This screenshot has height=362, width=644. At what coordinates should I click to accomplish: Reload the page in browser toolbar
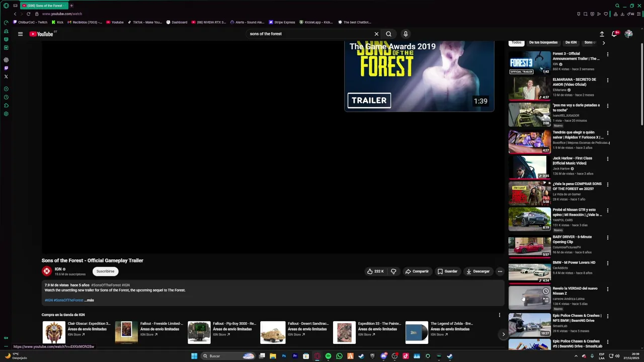point(28,14)
